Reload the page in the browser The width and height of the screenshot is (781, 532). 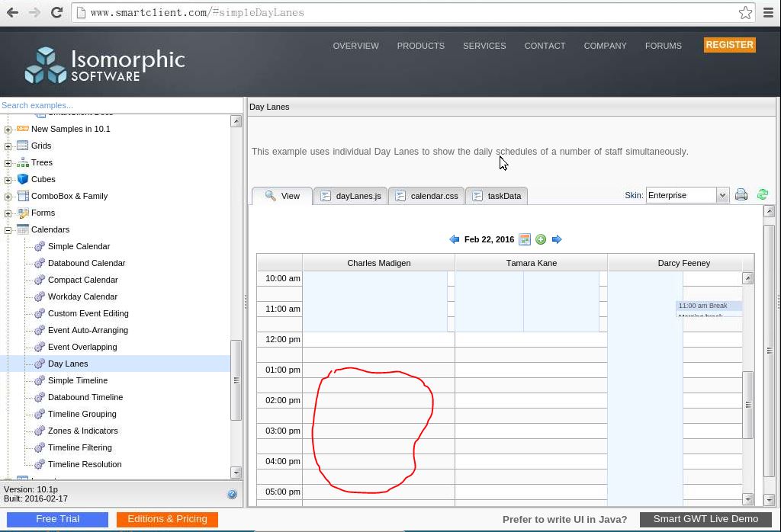[x=56, y=12]
